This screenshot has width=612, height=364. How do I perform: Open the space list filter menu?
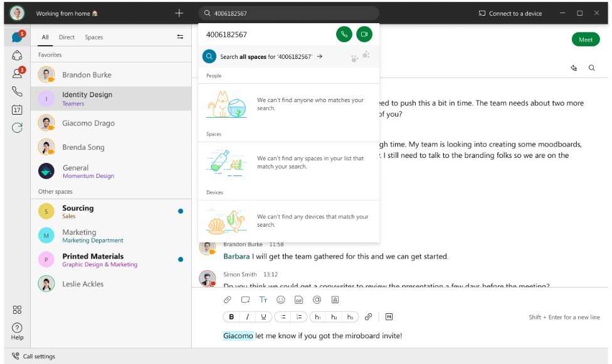click(x=180, y=37)
